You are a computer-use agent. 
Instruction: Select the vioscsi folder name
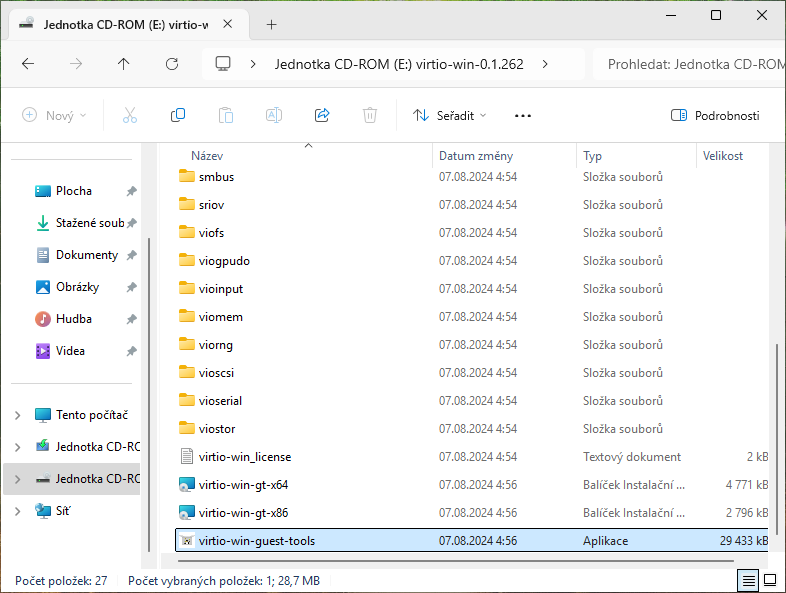point(216,373)
